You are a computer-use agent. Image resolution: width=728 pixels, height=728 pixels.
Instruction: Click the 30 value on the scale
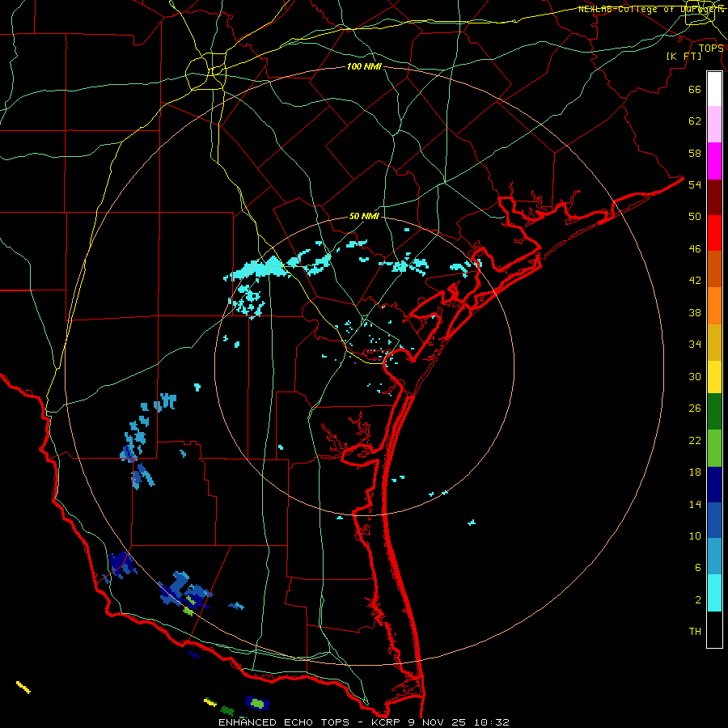[x=695, y=376]
